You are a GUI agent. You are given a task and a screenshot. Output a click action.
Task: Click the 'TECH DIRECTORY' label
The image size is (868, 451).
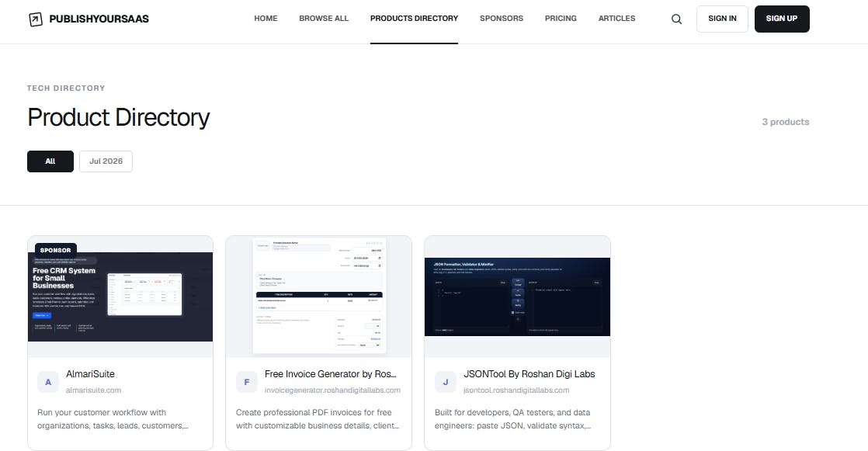coord(66,88)
